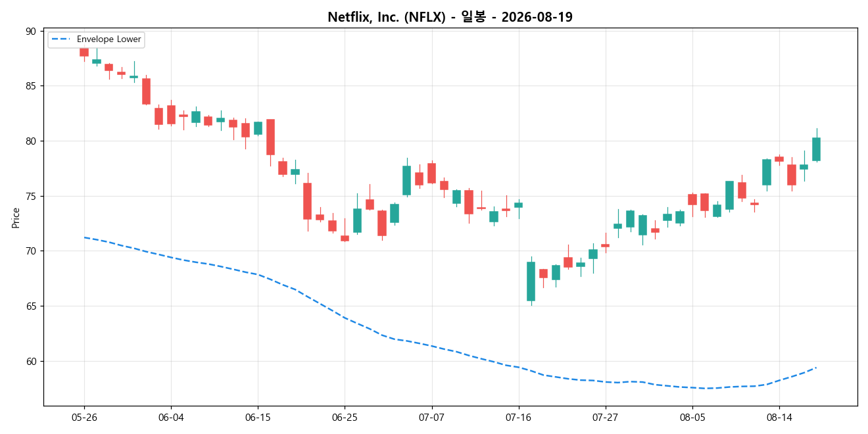Image resolution: width=868 pixels, height=434 pixels.
Task: Click the 06-04 x-axis date label
Action: [x=171, y=417]
